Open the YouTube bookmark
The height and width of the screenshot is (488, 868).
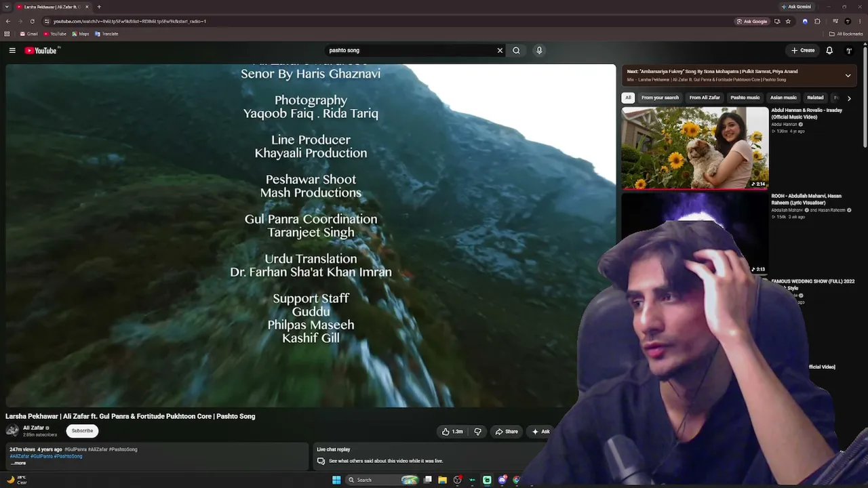pyautogui.click(x=55, y=34)
